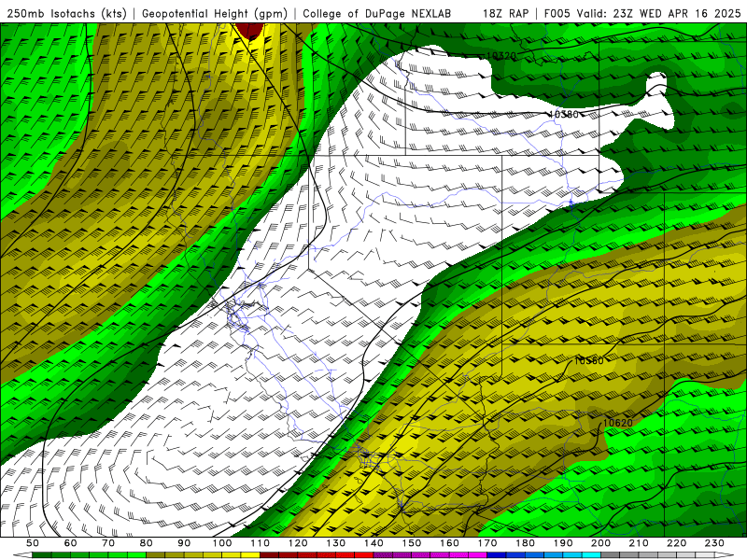Click the 100 value on the color scale

(222, 543)
